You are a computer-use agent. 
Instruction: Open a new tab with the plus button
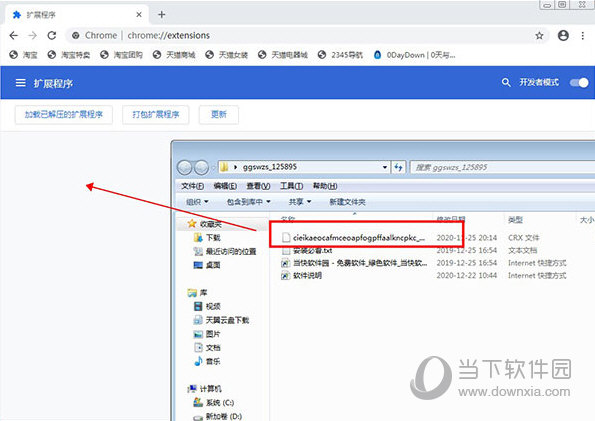162,14
